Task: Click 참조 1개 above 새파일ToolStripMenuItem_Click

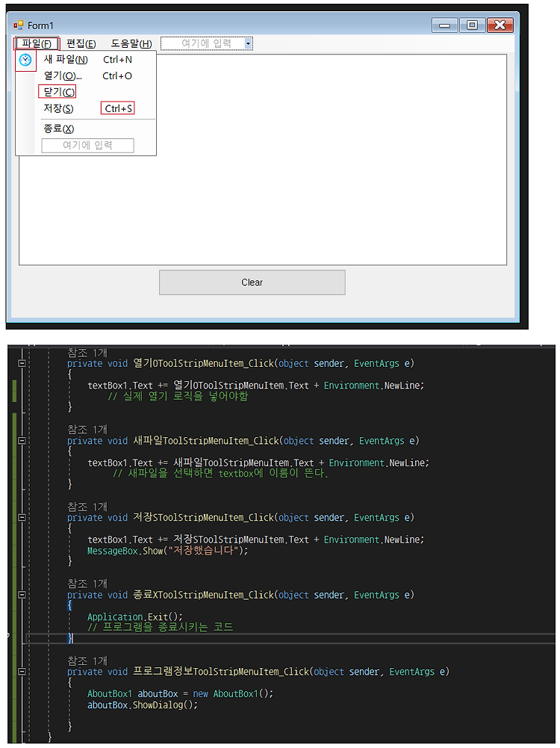Action: [x=87, y=430]
